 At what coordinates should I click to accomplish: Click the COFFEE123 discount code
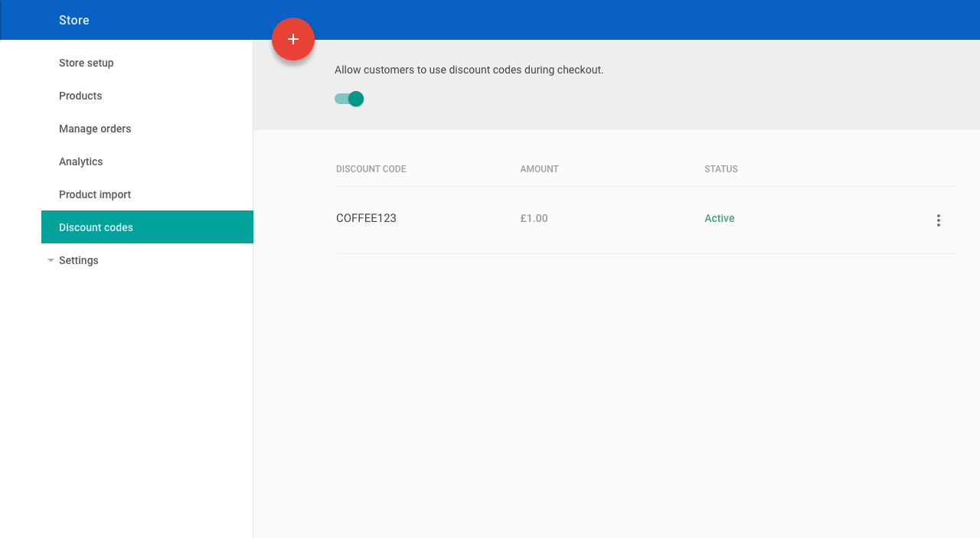click(366, 218)
